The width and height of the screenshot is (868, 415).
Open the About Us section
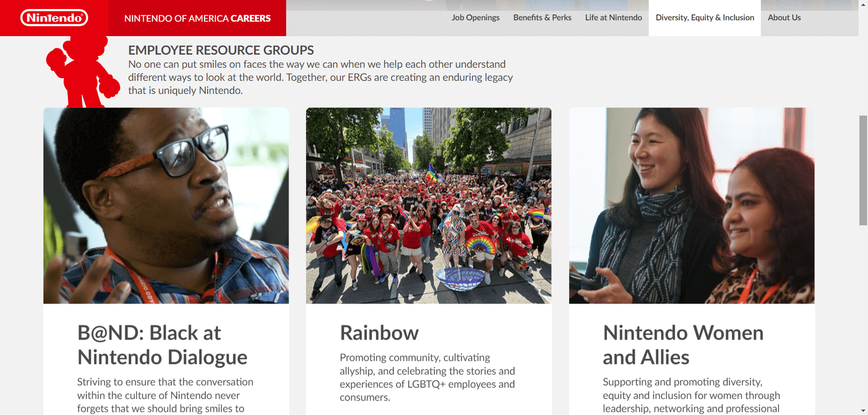784,17
